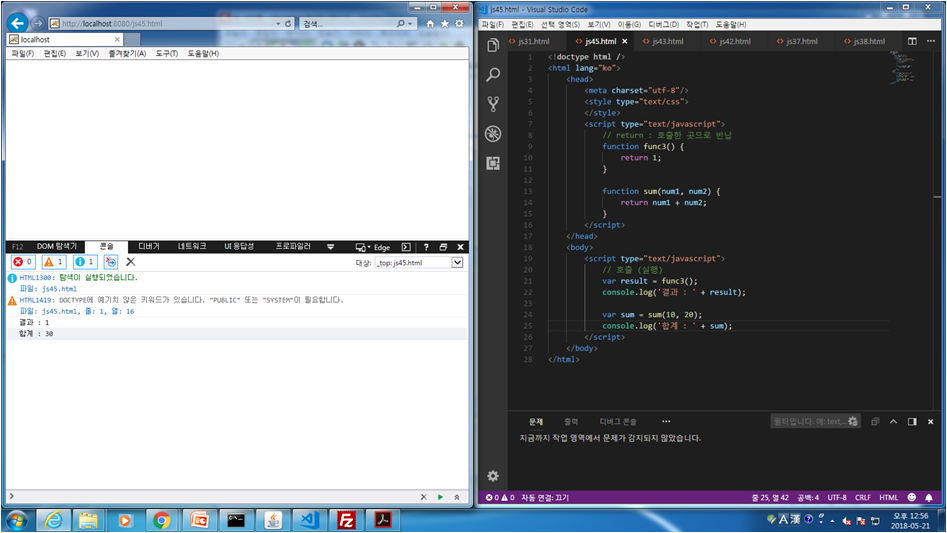Toggle the panel position in VS Code

912,421
